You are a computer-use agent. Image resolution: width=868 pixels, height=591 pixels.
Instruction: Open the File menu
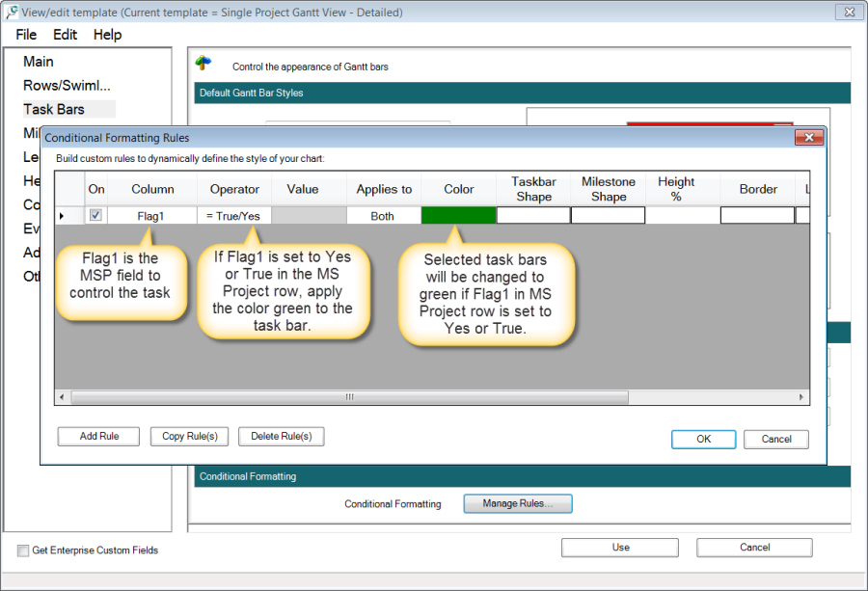26,35
